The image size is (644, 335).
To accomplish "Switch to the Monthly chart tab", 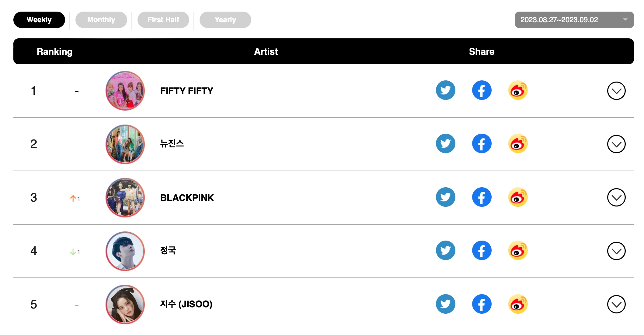I will click(101, 20).
